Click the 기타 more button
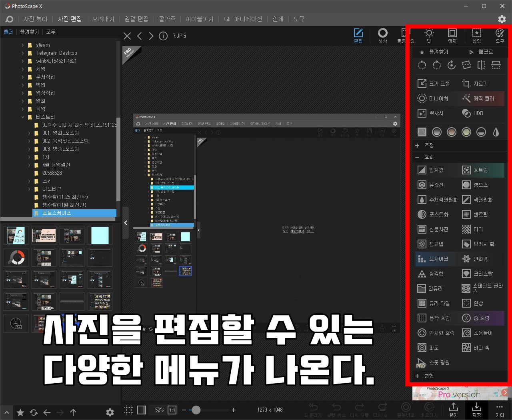The height and width of the screenshot is (420, 512). pyautogui.click(x=500, y=410)
